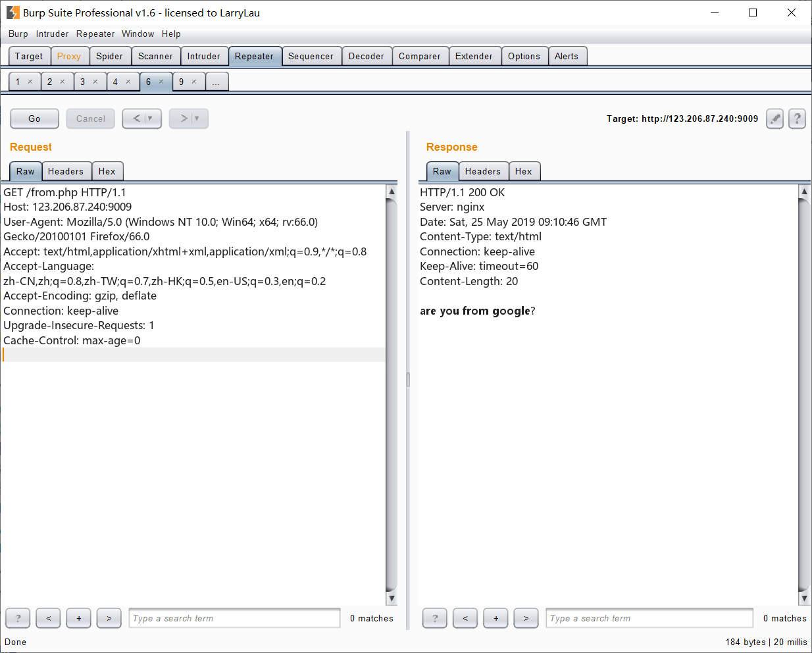Open the Window menu
812x653 pixels.
pyautogui.click(x=138, y=34)
